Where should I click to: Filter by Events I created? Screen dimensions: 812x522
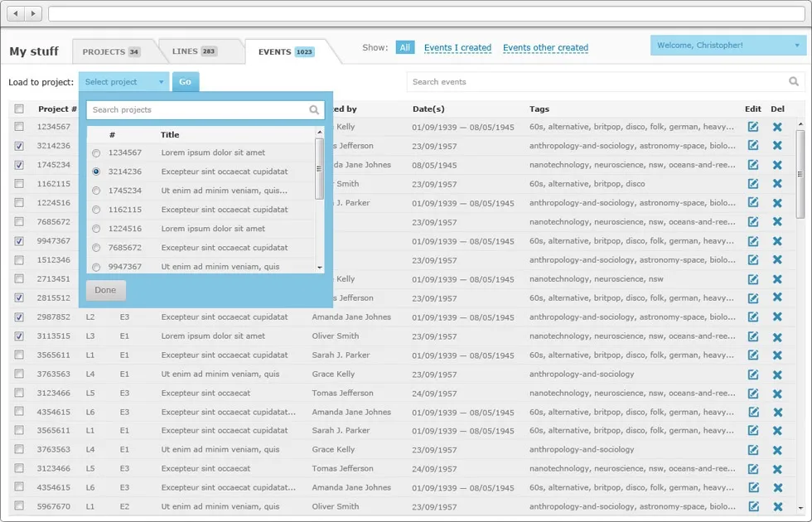457,48
